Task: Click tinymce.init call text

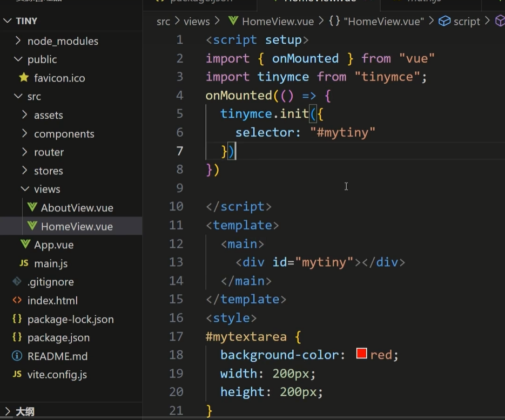Action: point(265,113)
